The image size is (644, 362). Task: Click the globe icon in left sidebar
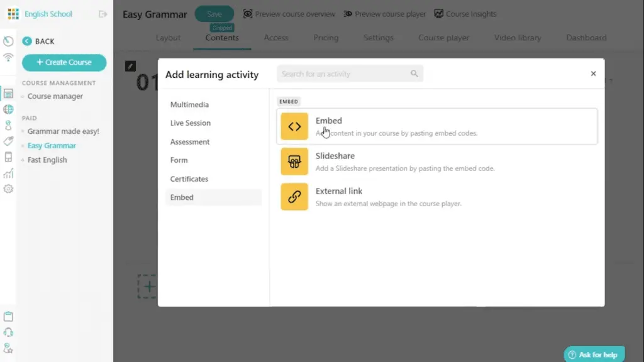(x=8, y=109)
